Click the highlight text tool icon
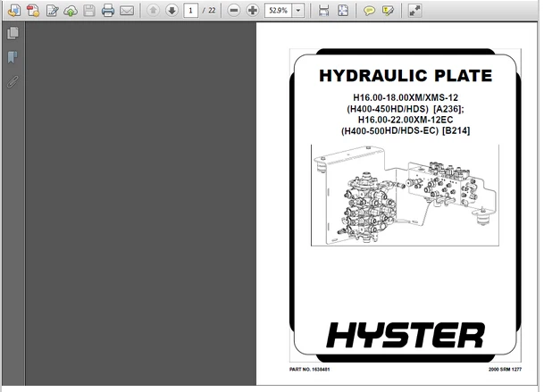The height and width of the screenshot is (392, 544). point(388,11)
